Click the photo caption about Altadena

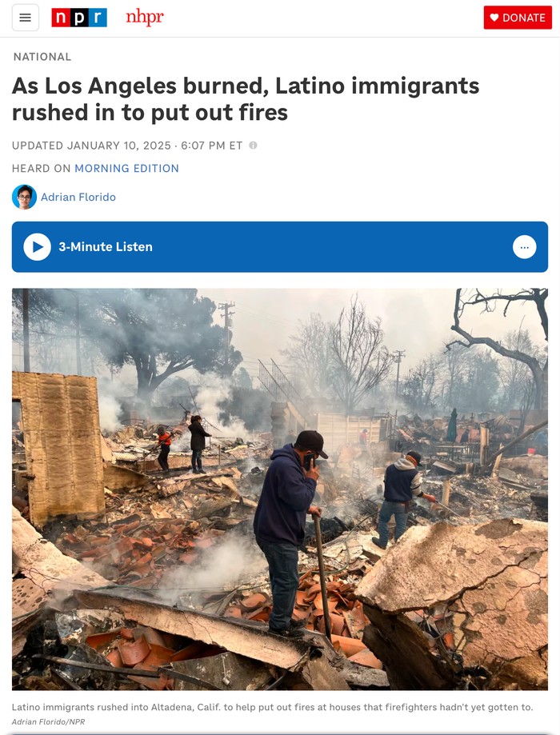tap(273, 707)
